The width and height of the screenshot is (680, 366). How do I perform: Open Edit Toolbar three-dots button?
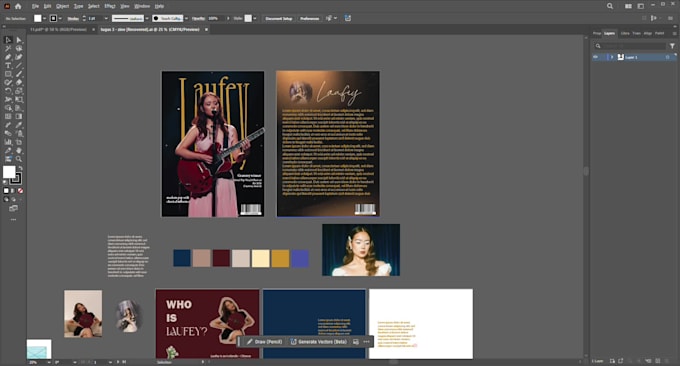click(x=13, y=219)
